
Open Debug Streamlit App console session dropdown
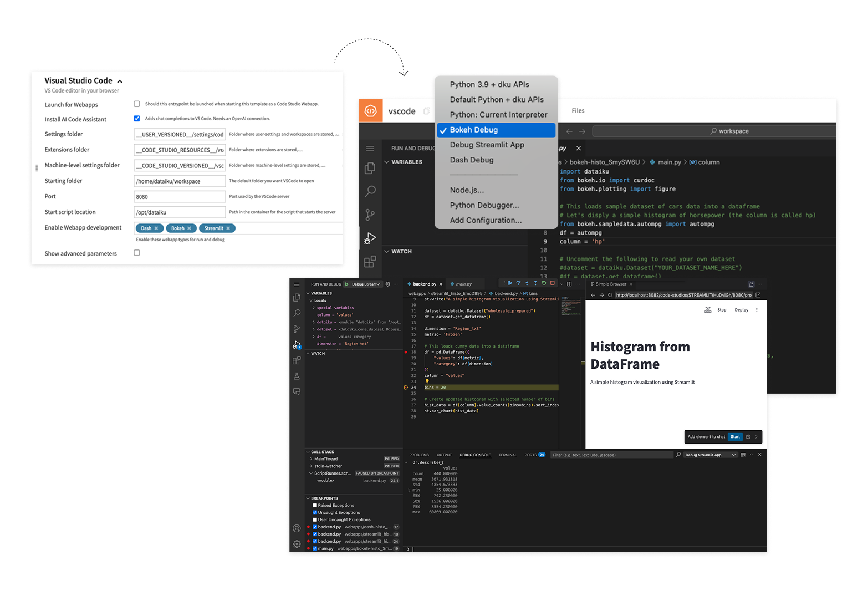pos(711,455)
